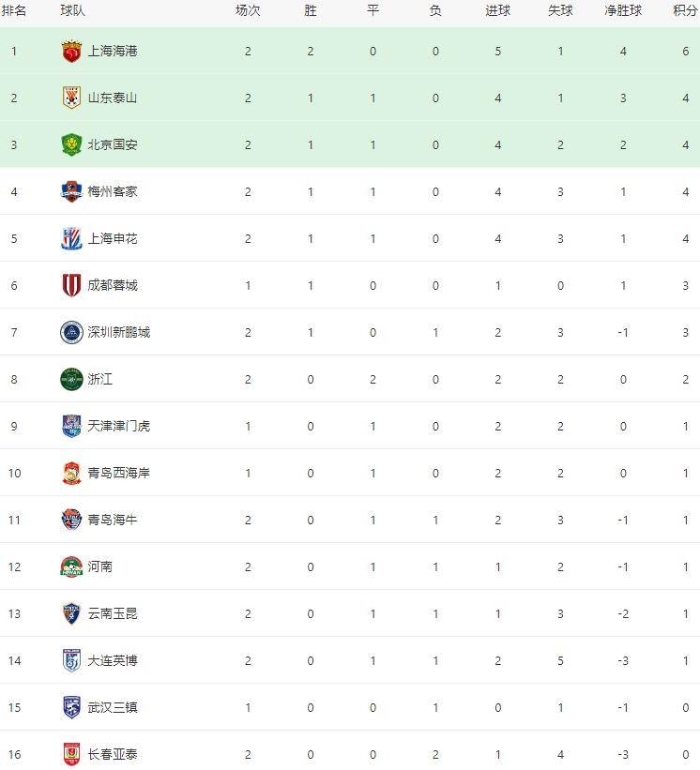Image resolution: width=700 pixels, height=770 pixels.
Task: Click the 排名 column header
Action: pos(14,11)
